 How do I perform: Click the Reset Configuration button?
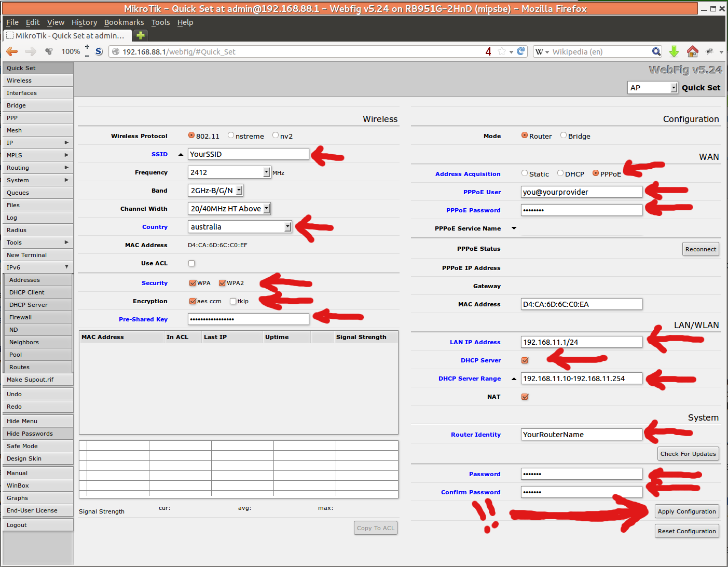[686, 531]
